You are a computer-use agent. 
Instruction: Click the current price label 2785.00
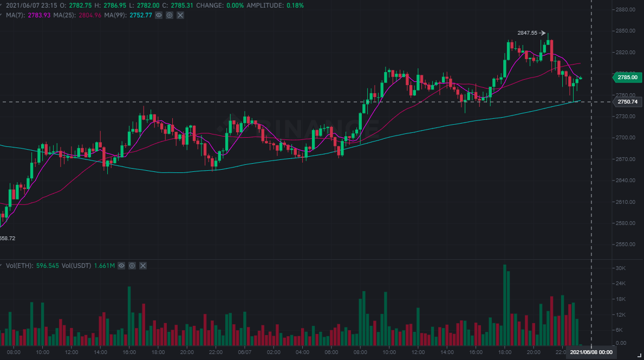627,78
